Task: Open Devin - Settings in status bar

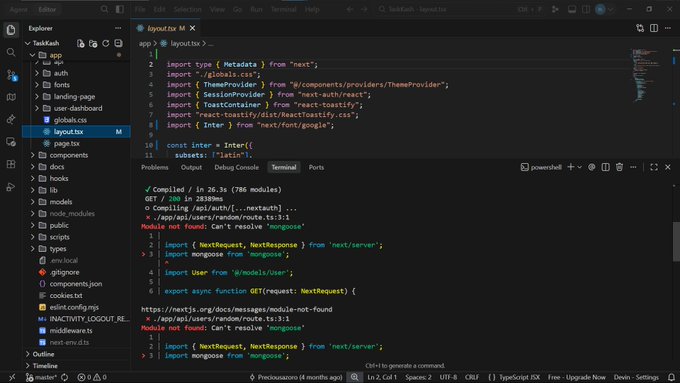Action: [636, 377]
